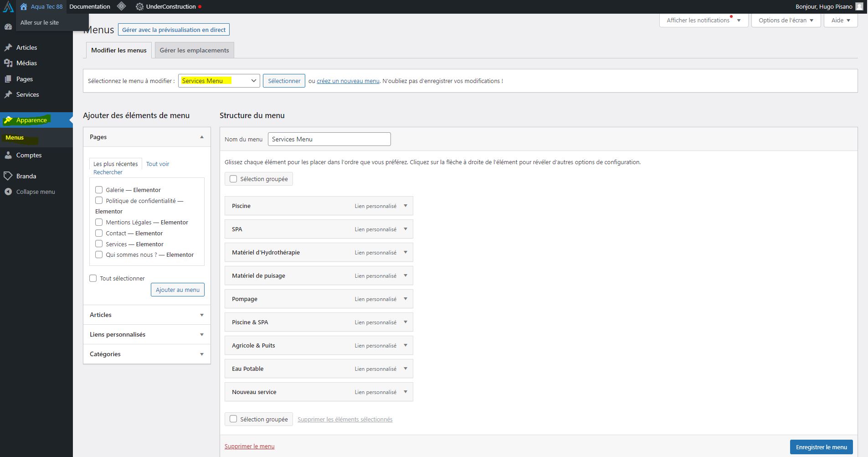Open the Médias library icon
868x457 pixels.
8,63
